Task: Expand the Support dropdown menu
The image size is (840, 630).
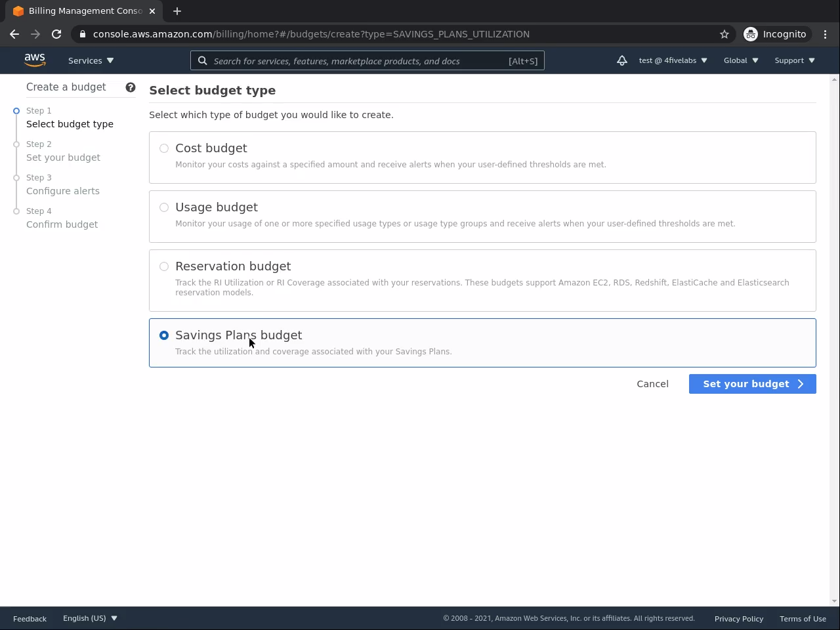Action: coord(795,60)
